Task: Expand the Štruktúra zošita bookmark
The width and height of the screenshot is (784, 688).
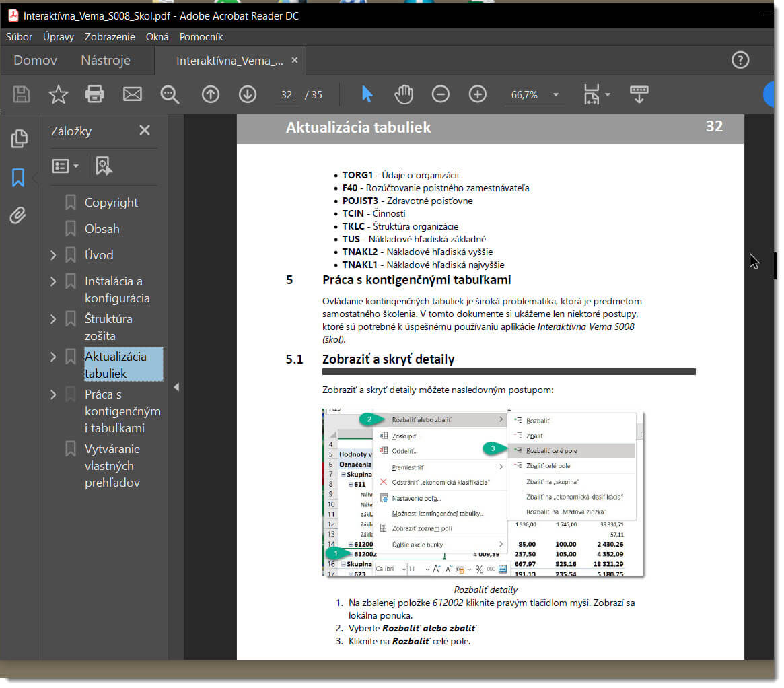Action: [x=53, y=319]
